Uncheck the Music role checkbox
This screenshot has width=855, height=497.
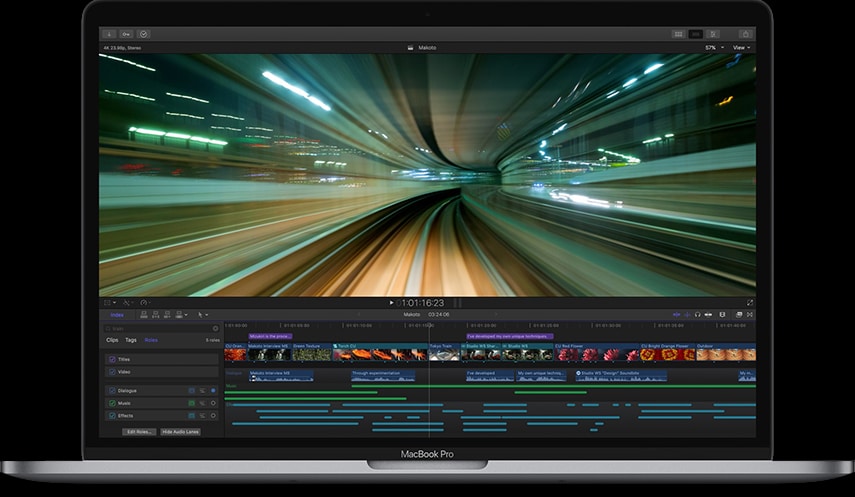click(112, 403)
